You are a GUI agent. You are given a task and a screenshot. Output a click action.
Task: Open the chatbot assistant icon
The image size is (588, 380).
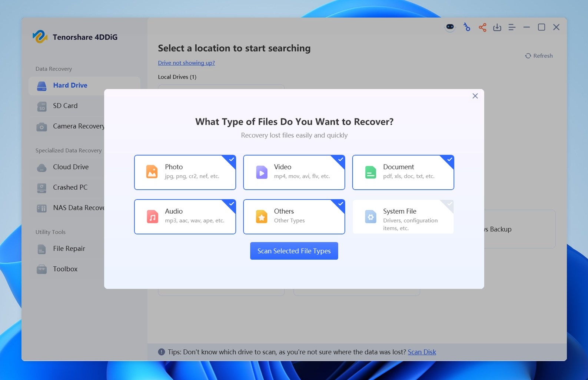450,27
